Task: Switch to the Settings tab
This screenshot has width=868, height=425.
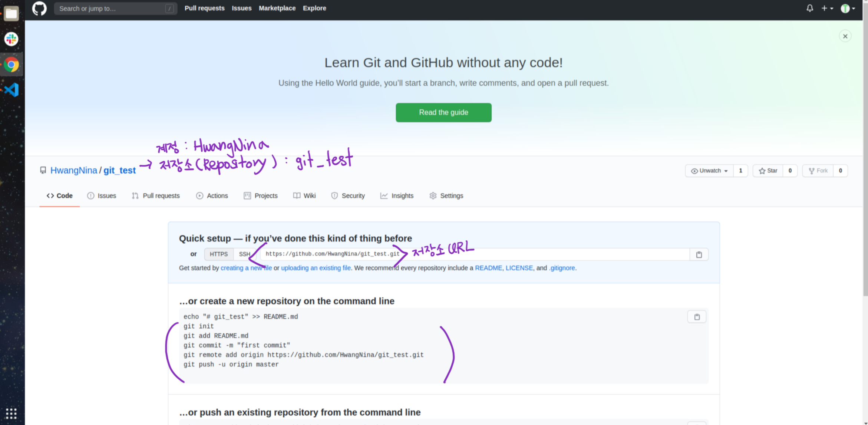Action: 446,196
